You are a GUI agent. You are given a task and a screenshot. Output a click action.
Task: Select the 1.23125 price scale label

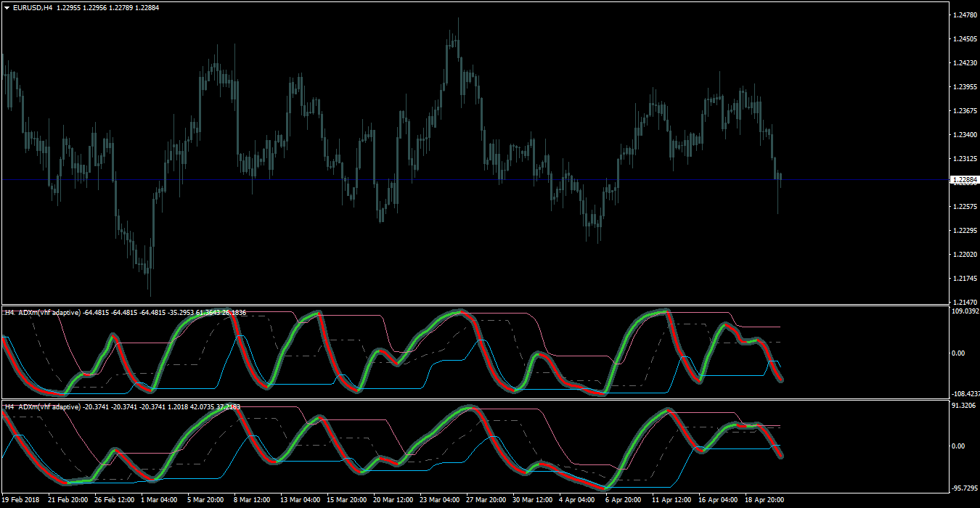click(967, 158)
